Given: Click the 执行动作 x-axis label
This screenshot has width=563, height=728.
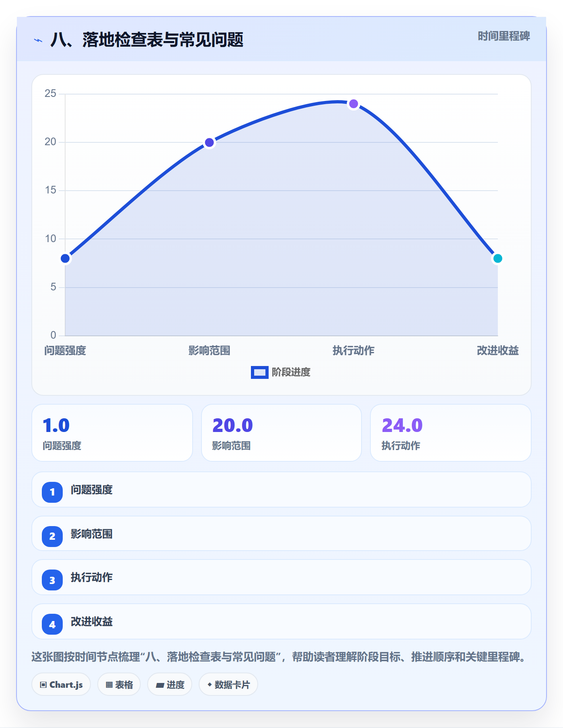Looking at the screenshot, I should [x=353, y=350].
